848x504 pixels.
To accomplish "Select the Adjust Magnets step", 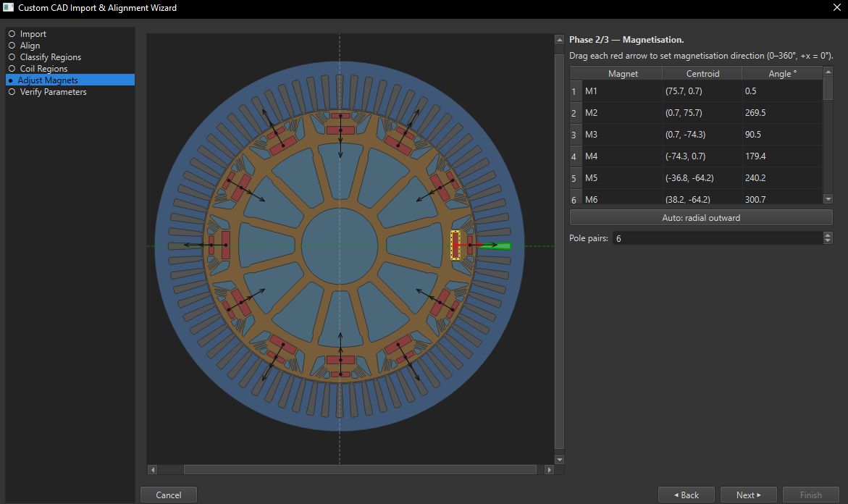I will coord(70,80).
